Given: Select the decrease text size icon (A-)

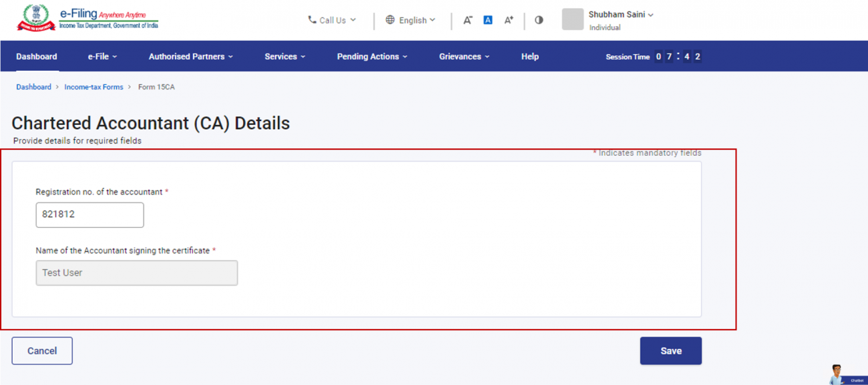Looking at the screenshot, I should pyautogui.click(x=467, y=20).
